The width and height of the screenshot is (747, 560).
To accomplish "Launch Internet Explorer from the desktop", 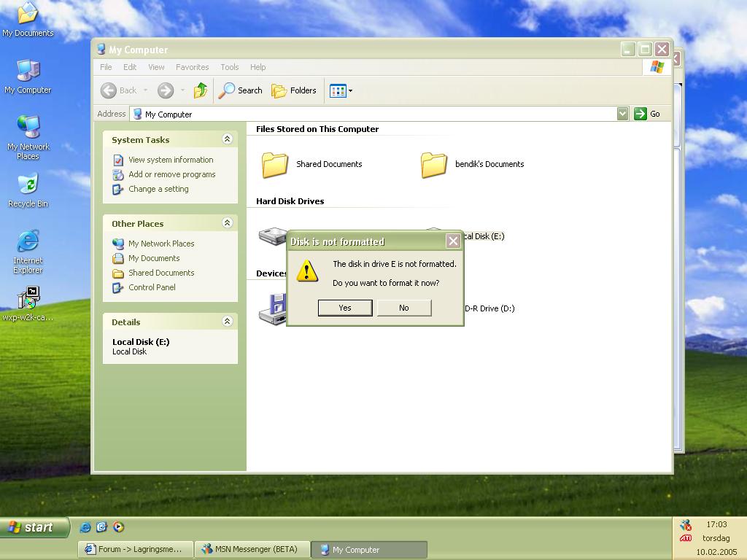I will 28,252.
